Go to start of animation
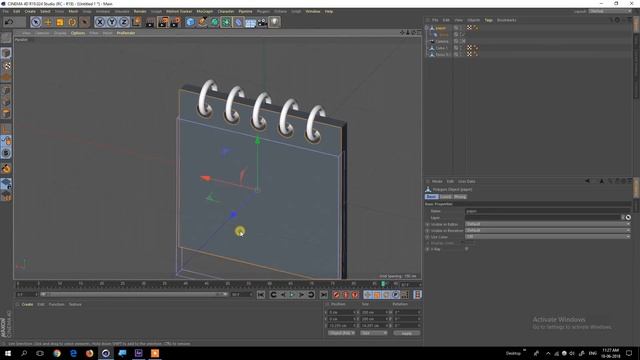The height and width of the screenshot is (360, 640). [x=261, y=295]
